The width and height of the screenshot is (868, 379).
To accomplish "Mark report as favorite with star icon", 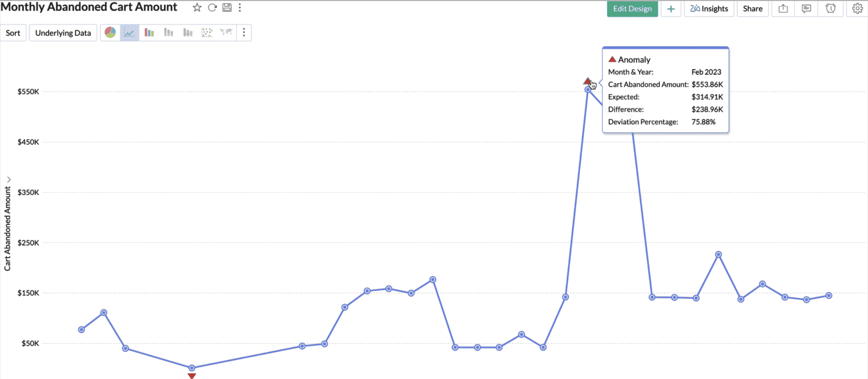I will 197,8.
